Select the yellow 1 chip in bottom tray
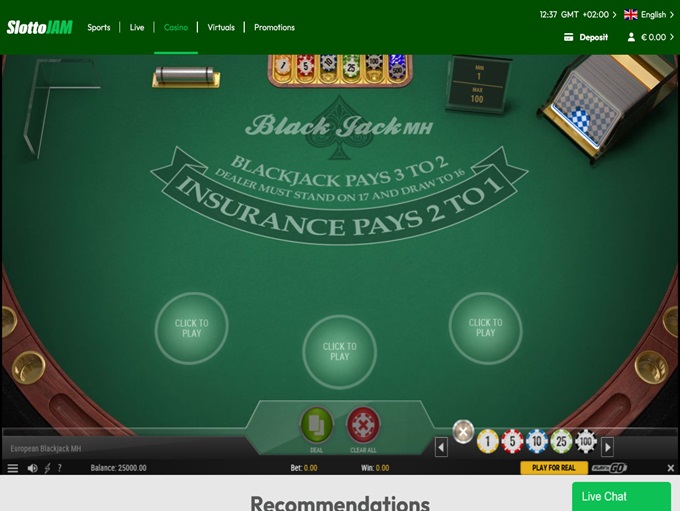Viewport: 680px width, 511px height. tap(487, 442)
